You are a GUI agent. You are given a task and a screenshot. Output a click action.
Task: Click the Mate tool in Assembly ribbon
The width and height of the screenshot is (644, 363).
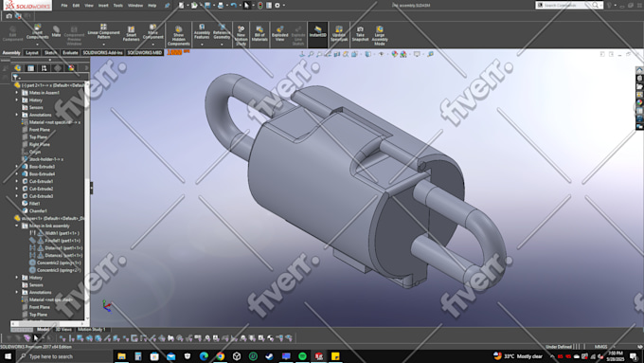tap(56, 31)
